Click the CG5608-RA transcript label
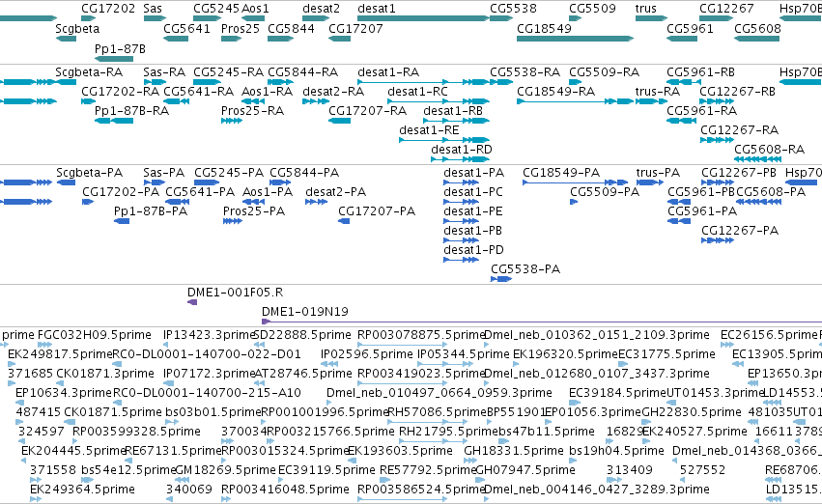The width and height of the screenshot is (822, 504). pyautogui.click(x=769, y=150)
